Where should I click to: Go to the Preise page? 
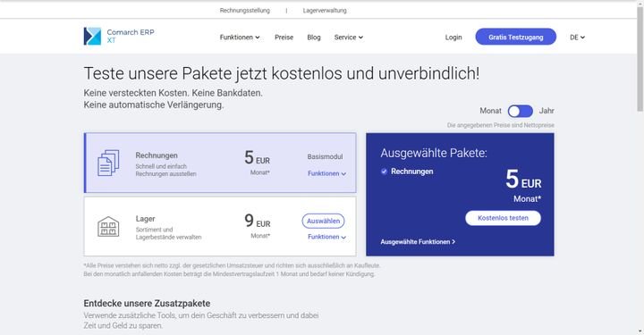(x=284, y=38)
